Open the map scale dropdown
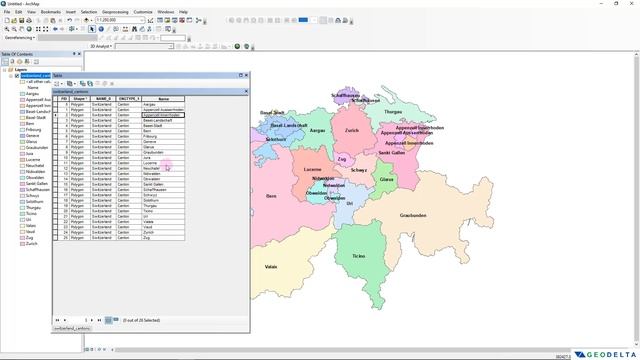640x360 pixels. coord(142,20)
